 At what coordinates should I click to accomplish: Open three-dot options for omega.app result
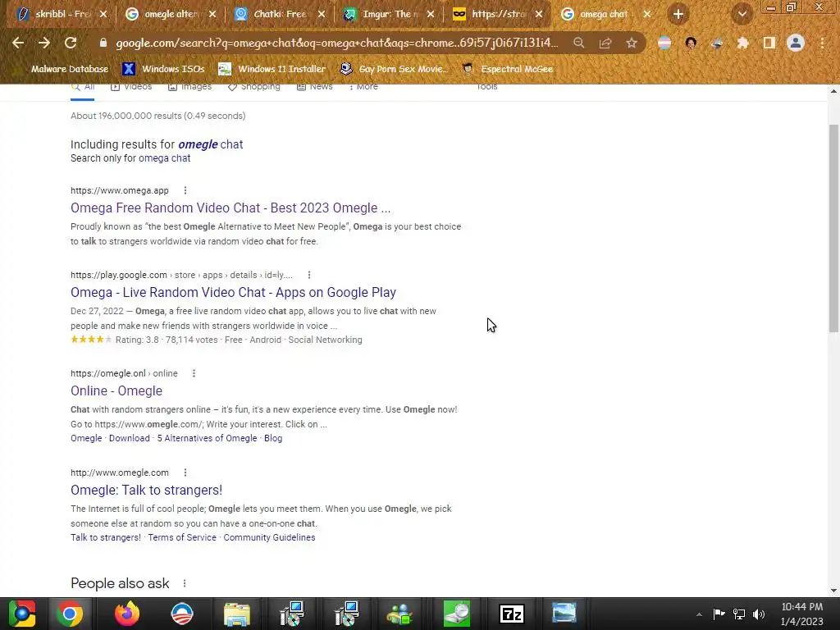[x=185, y=190]
